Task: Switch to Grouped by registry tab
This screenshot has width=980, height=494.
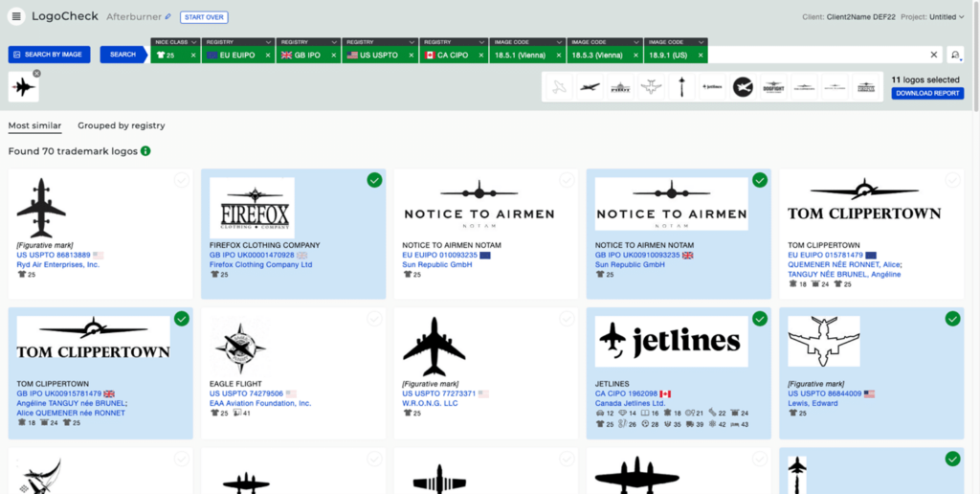Action: click(x=121, y=125)
